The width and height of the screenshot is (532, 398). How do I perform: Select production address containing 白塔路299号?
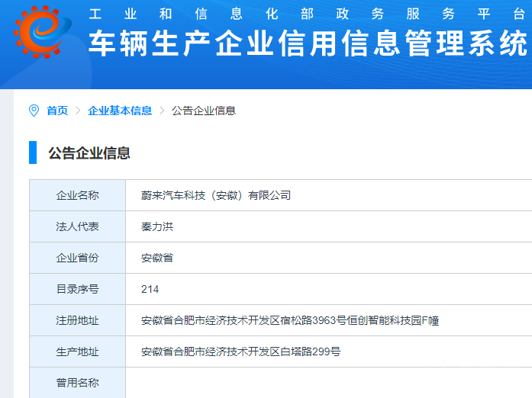pos(241,351)
